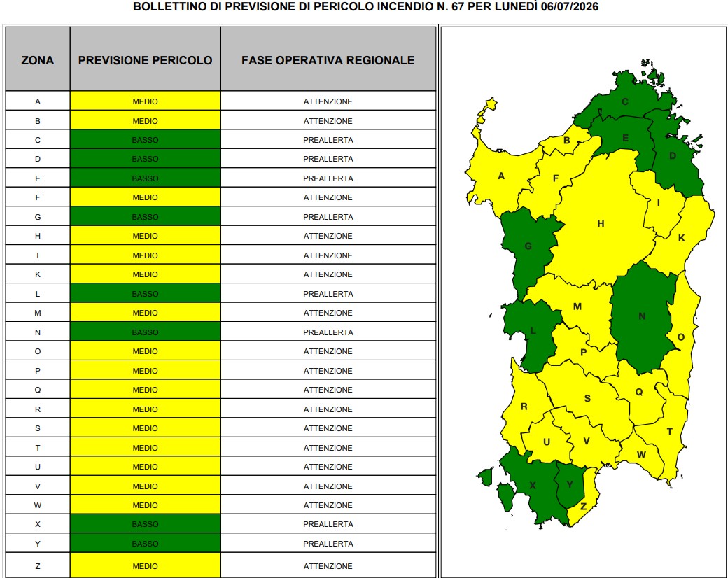Click zone E label on the map
Screen dimensions: 728x578
[625, 138]
